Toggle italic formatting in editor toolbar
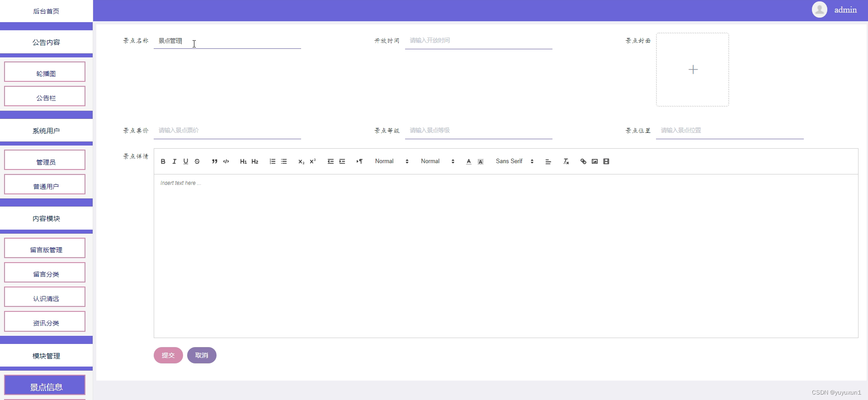Image resolution: width=868 pixels, height=400 pixels. click(x=175, y=161)
